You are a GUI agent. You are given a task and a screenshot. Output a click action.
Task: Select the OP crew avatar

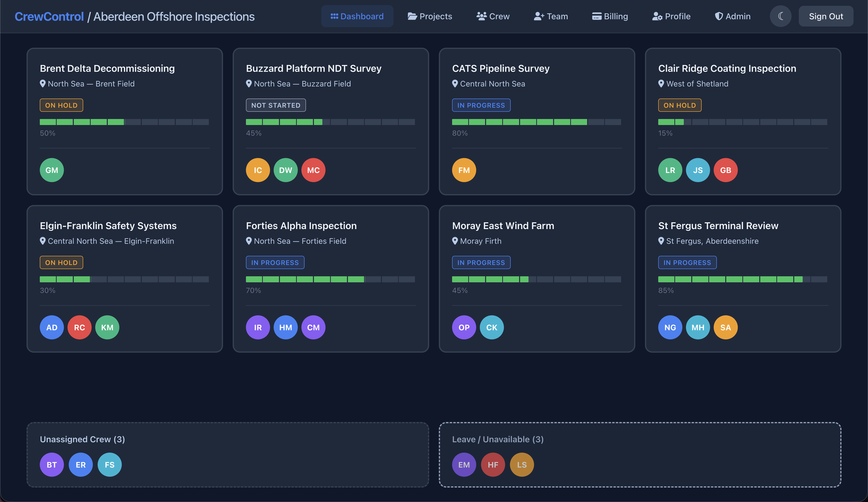[x=464, y=327]
